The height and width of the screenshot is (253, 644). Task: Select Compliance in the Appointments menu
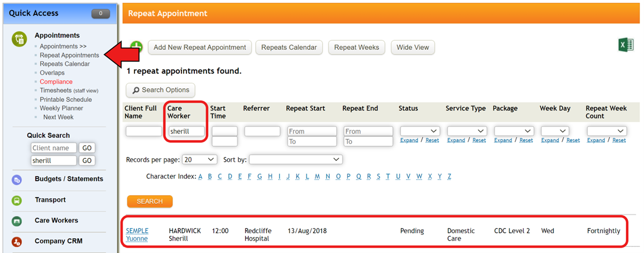[56, 82]
